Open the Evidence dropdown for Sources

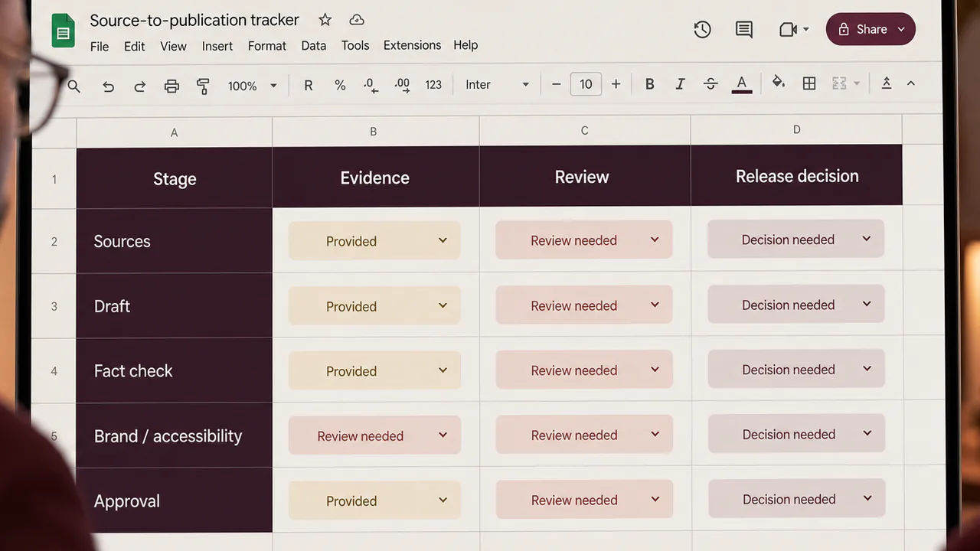(x=374, y=241)
